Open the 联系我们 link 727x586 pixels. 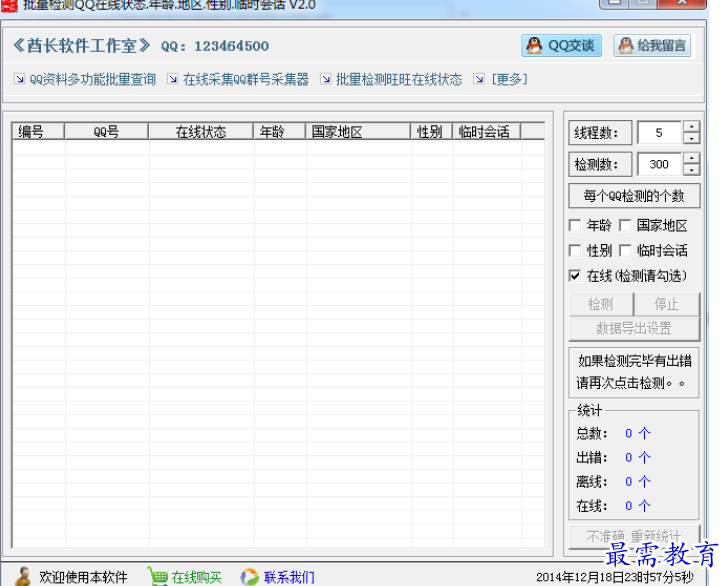pos(289,577)
